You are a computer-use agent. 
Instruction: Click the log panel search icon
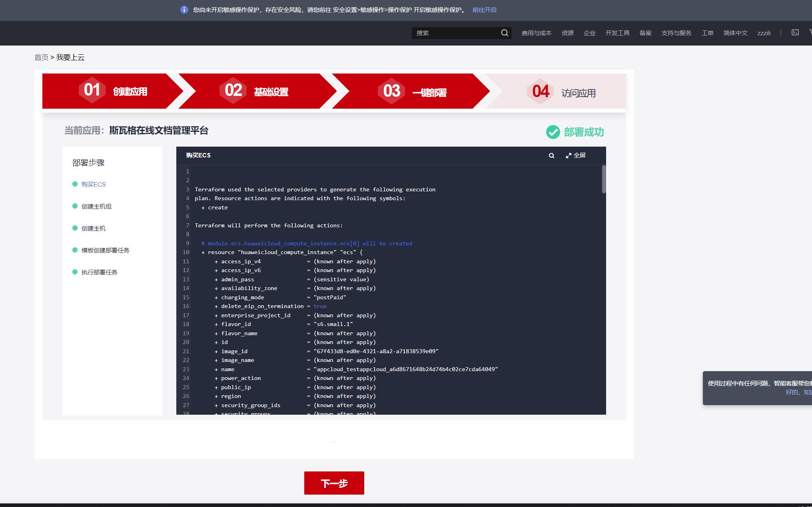click(x=551, y=156)
